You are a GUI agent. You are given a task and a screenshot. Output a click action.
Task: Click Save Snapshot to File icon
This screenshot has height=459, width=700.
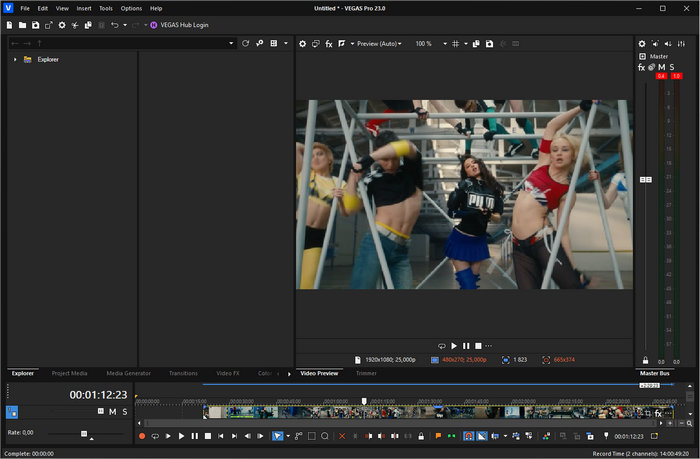click(x=489, y=44)
